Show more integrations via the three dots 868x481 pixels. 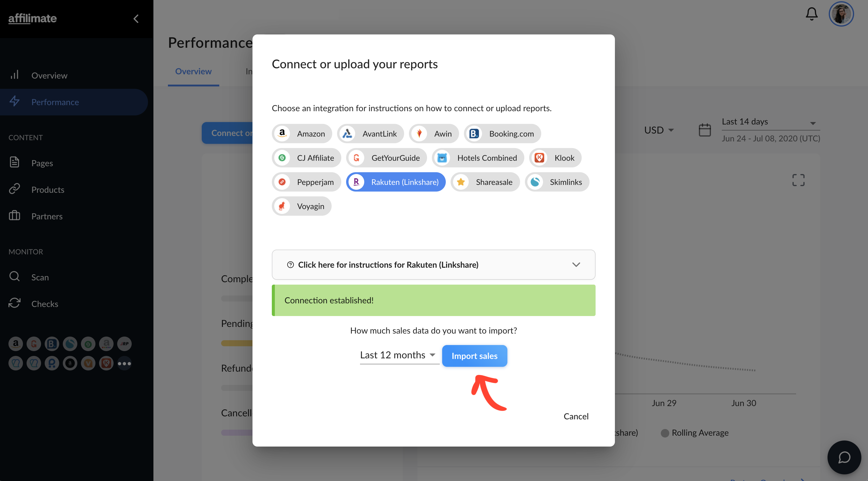(x=125, y=363)
